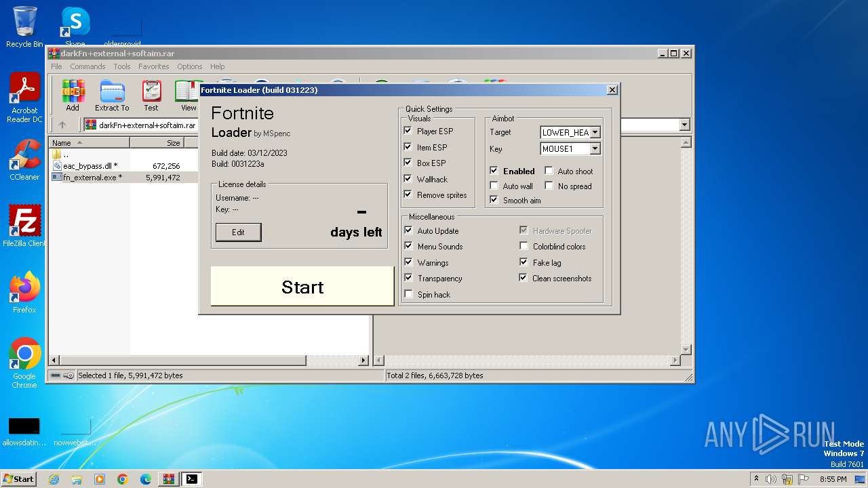868x488 pixels.
Task: Click the volume icon in system tray
Action: pos(771,479)
